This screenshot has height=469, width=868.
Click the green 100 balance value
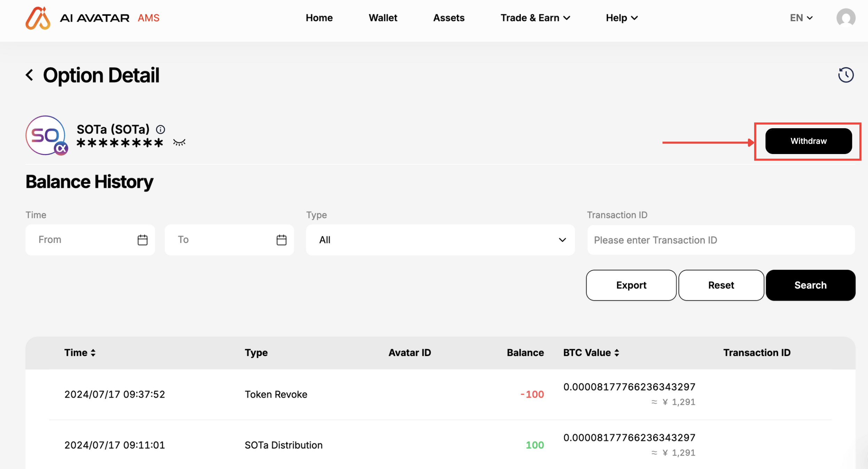(x=535, y=445)
